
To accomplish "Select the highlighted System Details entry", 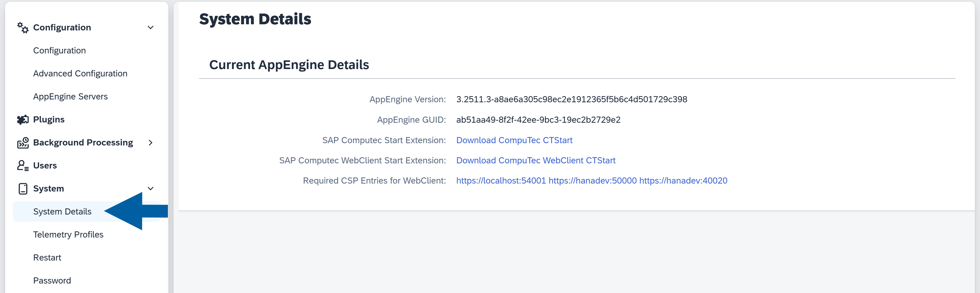I will [62, 211].
